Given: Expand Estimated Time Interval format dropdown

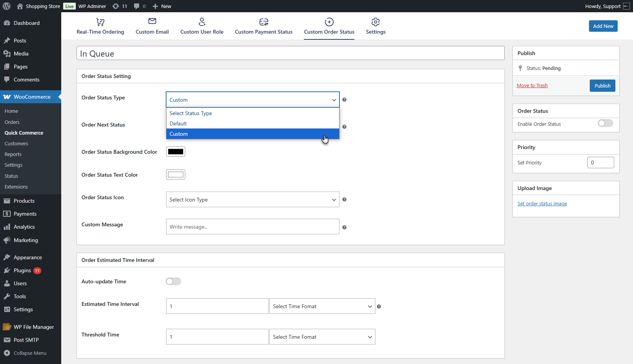Looking at the screenshot, I should click(x=322, y=306).
